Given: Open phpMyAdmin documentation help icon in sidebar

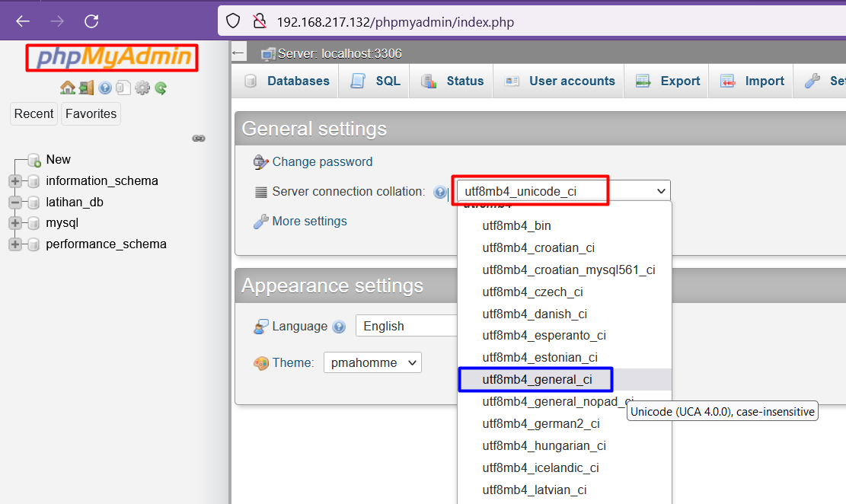Looking at the screenshot, I should point(105,88).
